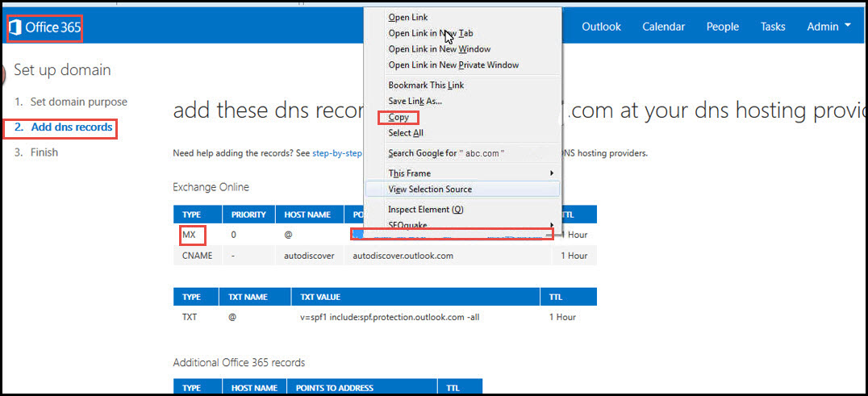Choose 'Save Link As...' menu entry
Image resolution: width=868 pixels, height=396 pixels.
point(415,101)
